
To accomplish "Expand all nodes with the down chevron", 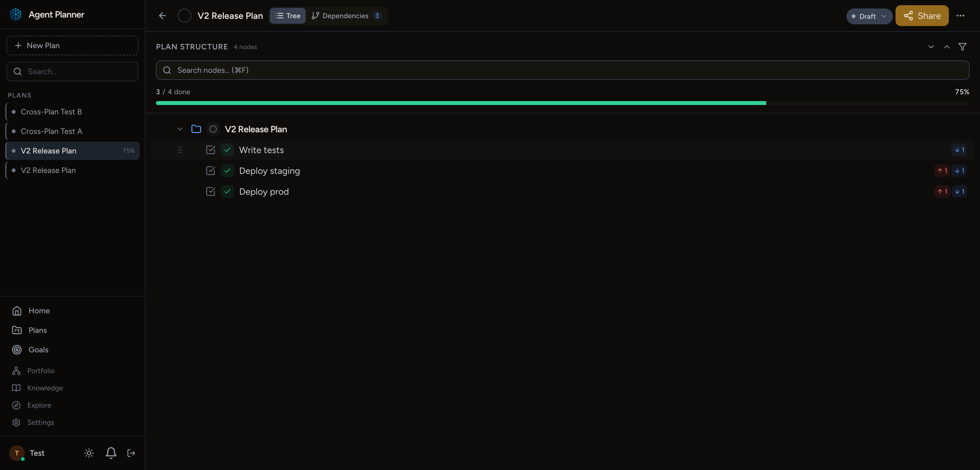I will click(931, 47).
